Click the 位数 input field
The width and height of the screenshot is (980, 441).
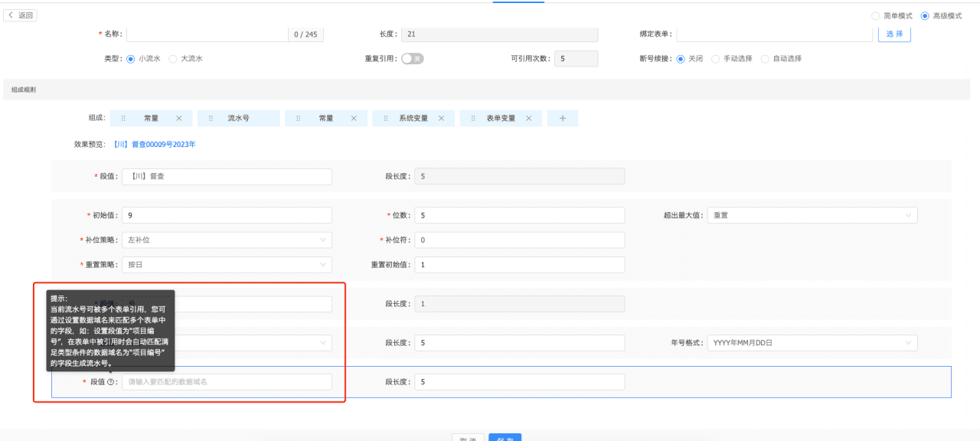click(x=520, y=215)
